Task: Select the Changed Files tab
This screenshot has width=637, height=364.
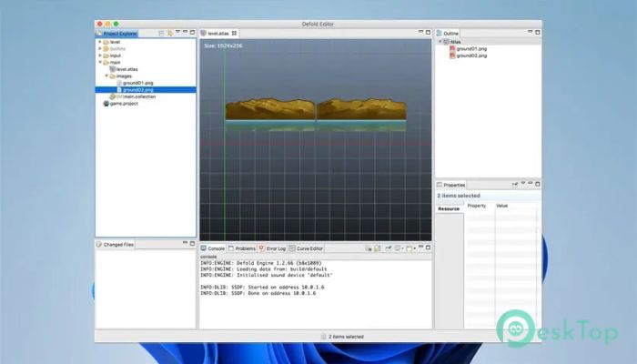Action: point(115,245)
